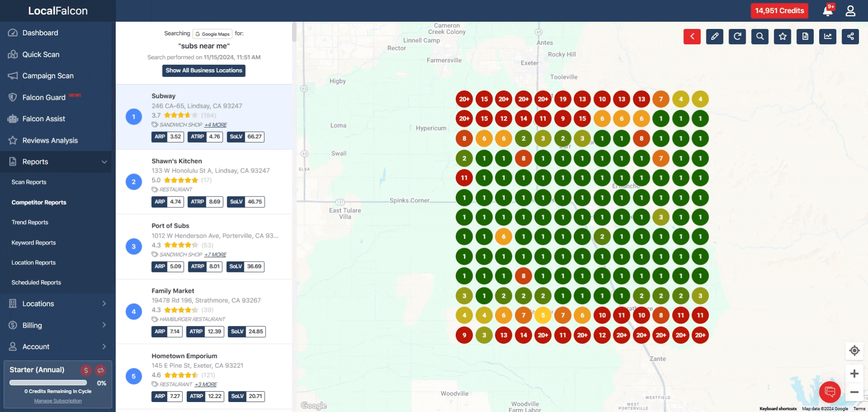Click rank badge 4 beside Family Market
868x412 pixels.
click(x=134, y=311)
